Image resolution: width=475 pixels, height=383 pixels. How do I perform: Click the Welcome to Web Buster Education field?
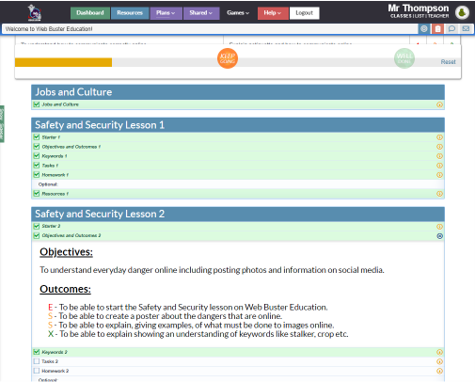coord(210,29)
